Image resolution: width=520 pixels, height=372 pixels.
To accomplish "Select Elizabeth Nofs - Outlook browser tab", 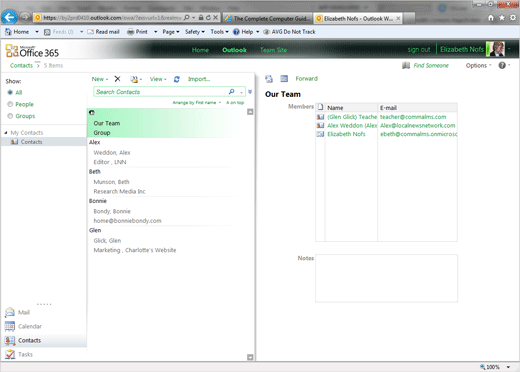I will click(x=358, y=18).
